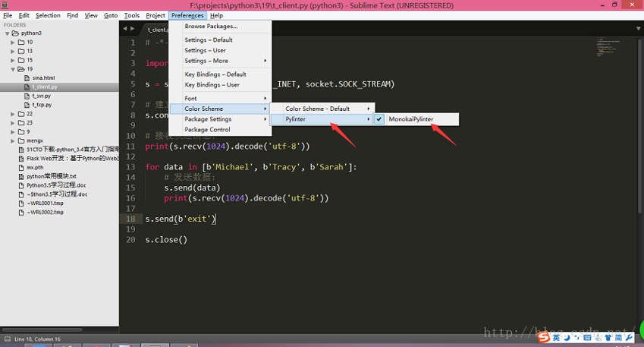
Task: Open the Help menu
Action: (216, 16)
